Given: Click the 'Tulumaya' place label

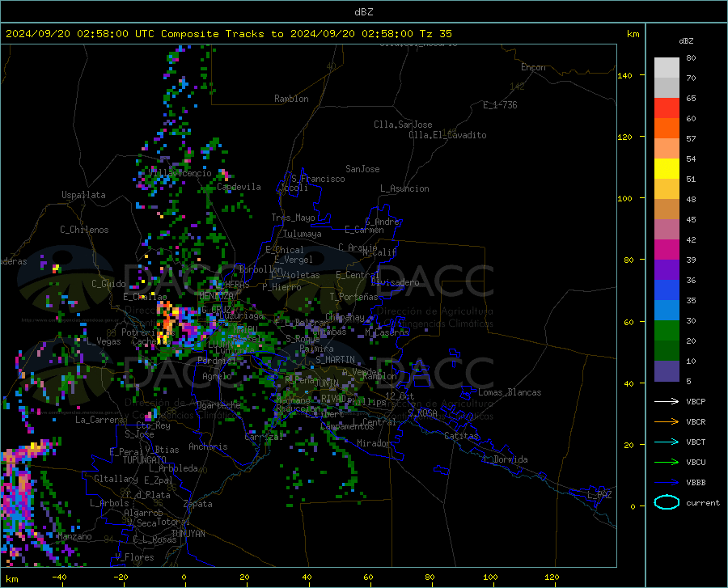Looking at the screenshot, I should [303, 234].
